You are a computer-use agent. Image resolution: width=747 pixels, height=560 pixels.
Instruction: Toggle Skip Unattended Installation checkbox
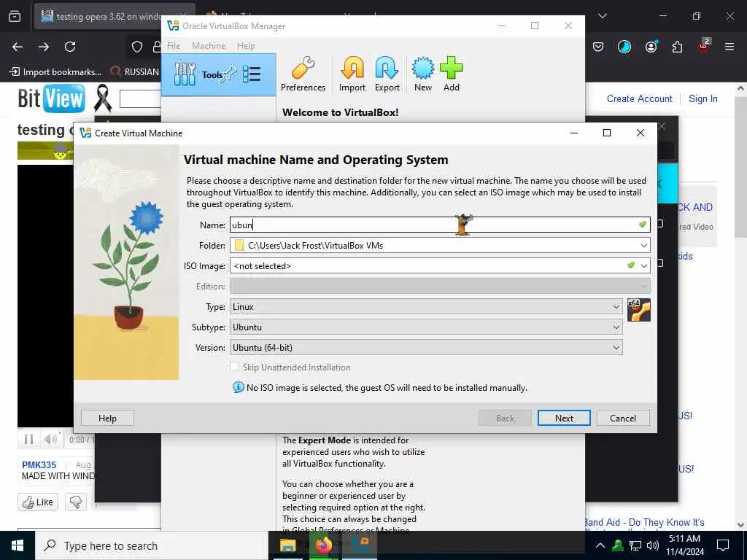pyautogui.click(x=234, y=367)
